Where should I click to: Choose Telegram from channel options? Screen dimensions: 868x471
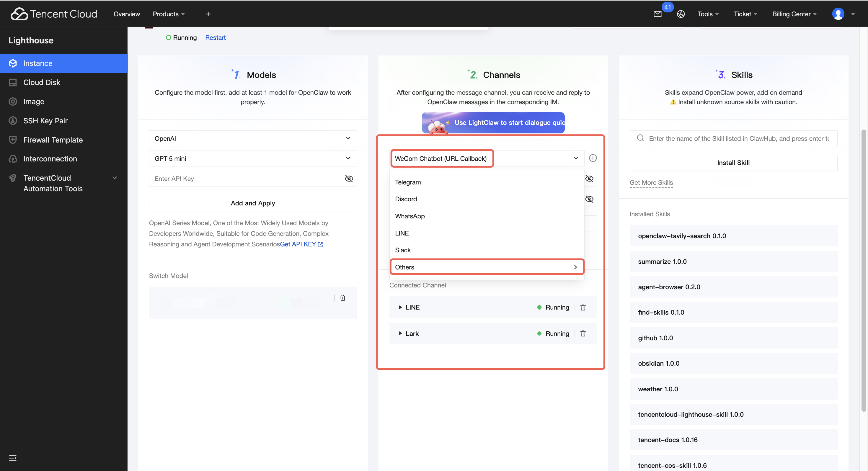pos(408,182)
